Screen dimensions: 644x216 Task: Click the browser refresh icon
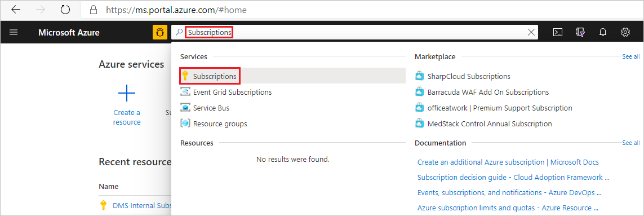[65, 10]
